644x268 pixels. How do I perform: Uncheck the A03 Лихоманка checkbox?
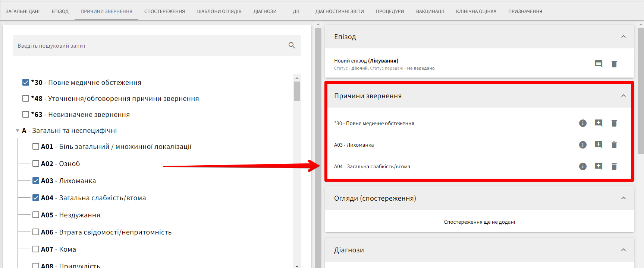[x=36, y=181]
